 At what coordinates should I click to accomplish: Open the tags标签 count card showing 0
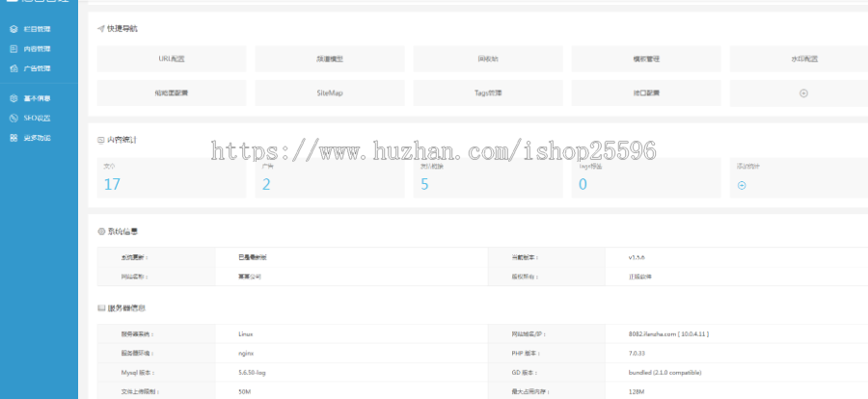pos(646,177)
